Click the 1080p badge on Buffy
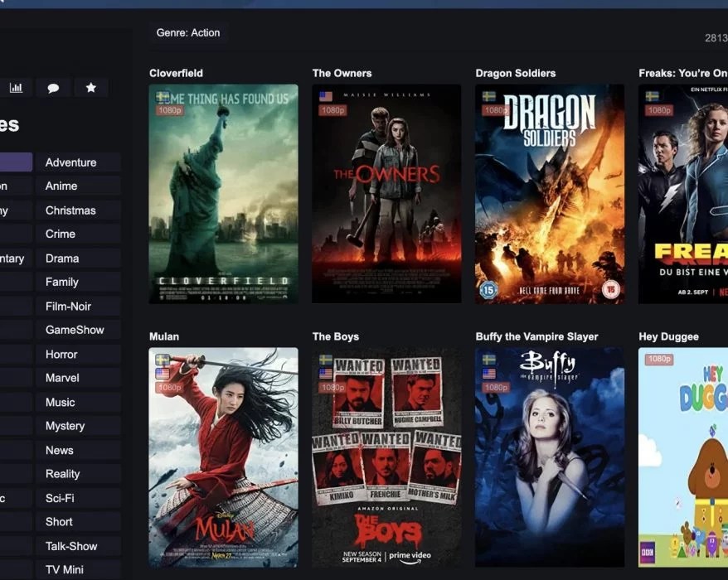The height and width of the screenshot is (580, 728). point(496,388)
